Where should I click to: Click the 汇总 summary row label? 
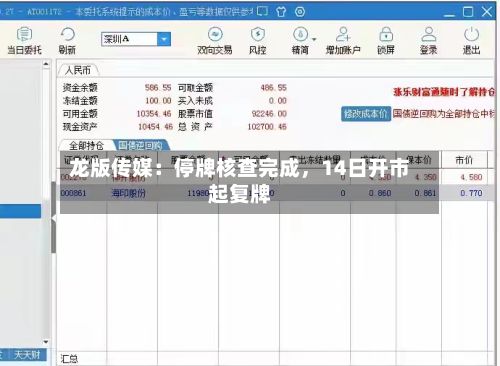pos(69,359)
